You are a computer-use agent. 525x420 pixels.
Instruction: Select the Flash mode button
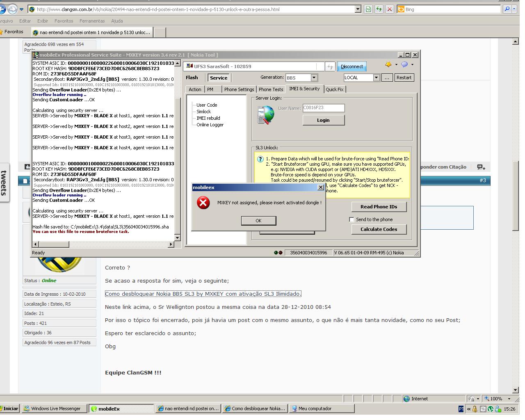tap(192, 78)
